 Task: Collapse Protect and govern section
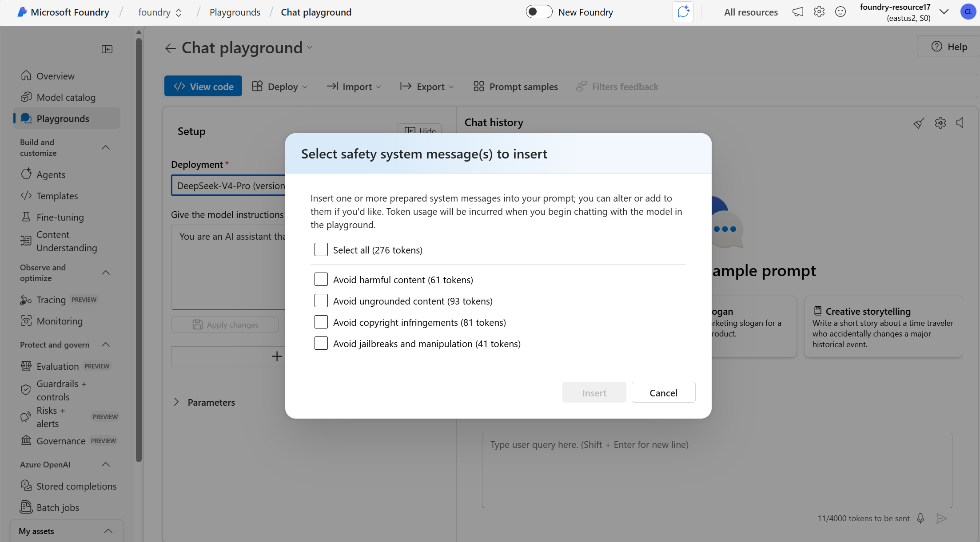(x=106, y=344)
